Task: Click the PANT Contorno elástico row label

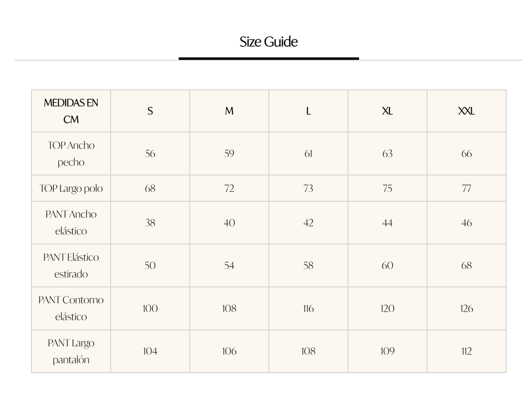Action: point(71,308)
